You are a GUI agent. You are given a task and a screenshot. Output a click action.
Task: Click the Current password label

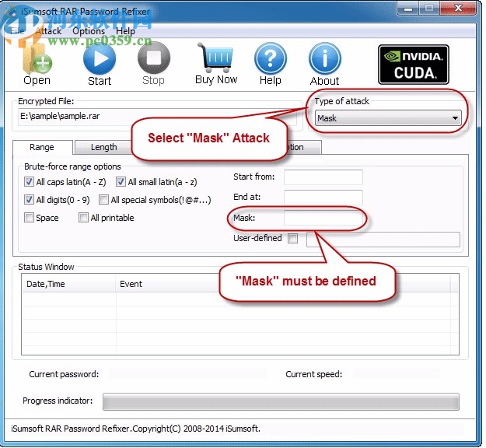[64, 374]
